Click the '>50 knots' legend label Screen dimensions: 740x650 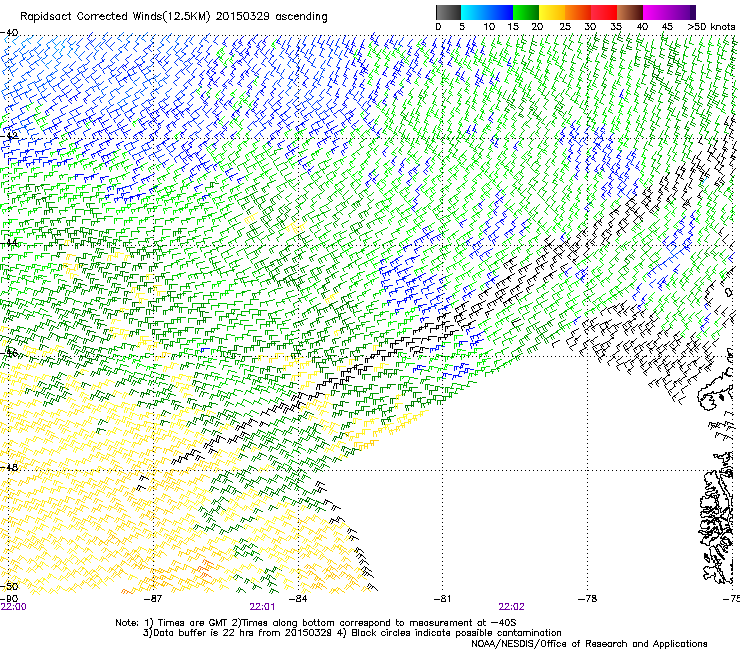[x=711, y=27]
